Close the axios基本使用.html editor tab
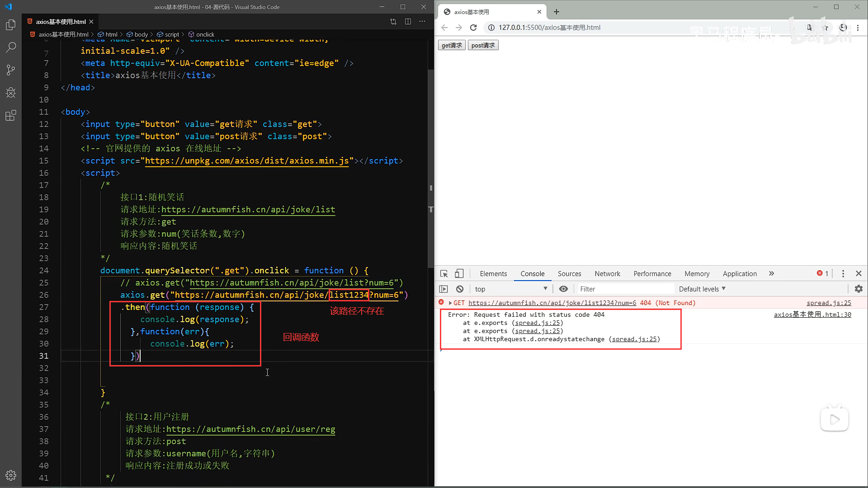Image resolution: width=868 pixels, height=488 pixels. click(x=91, y=22)
